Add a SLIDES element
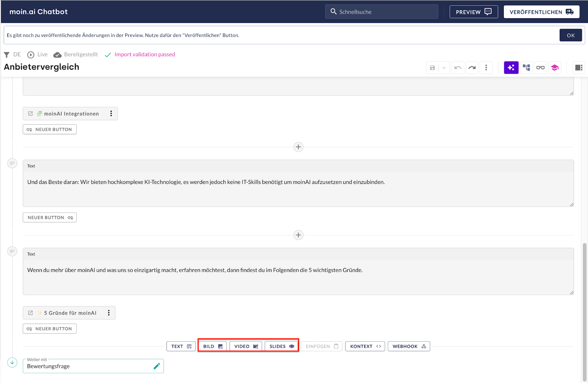Screen dimensions: 588x383 282,346
